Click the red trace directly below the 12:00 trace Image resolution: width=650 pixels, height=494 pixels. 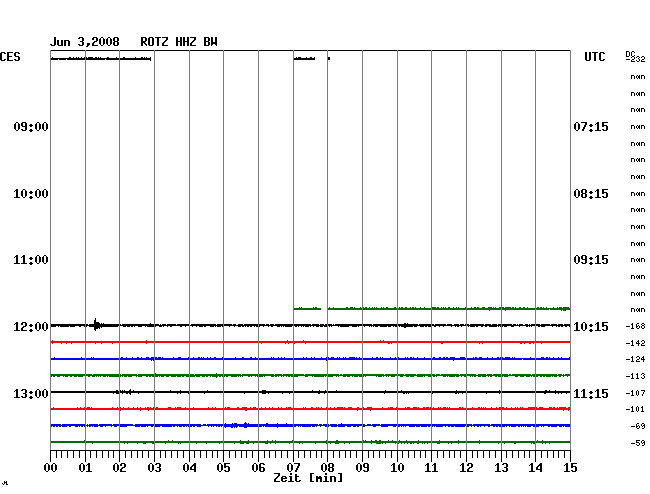pyautogui.click(x=310, y=342)
